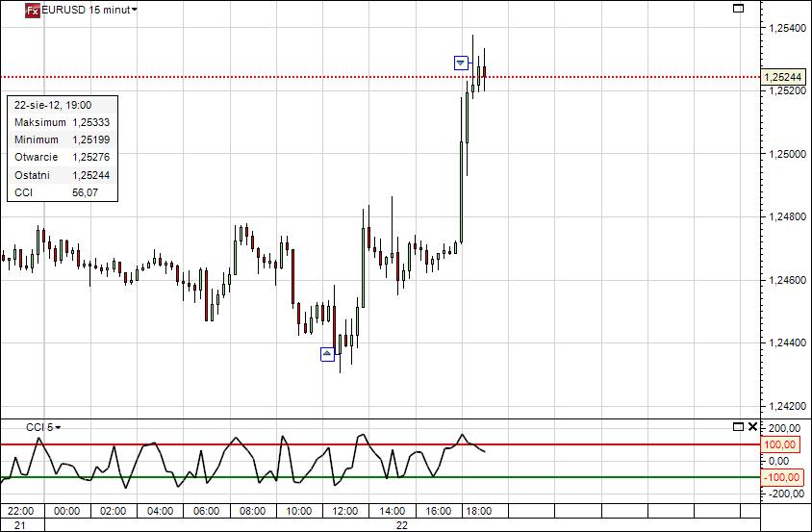
Task: Click the 1,24600 price axis label
Action: click(788, 280)
